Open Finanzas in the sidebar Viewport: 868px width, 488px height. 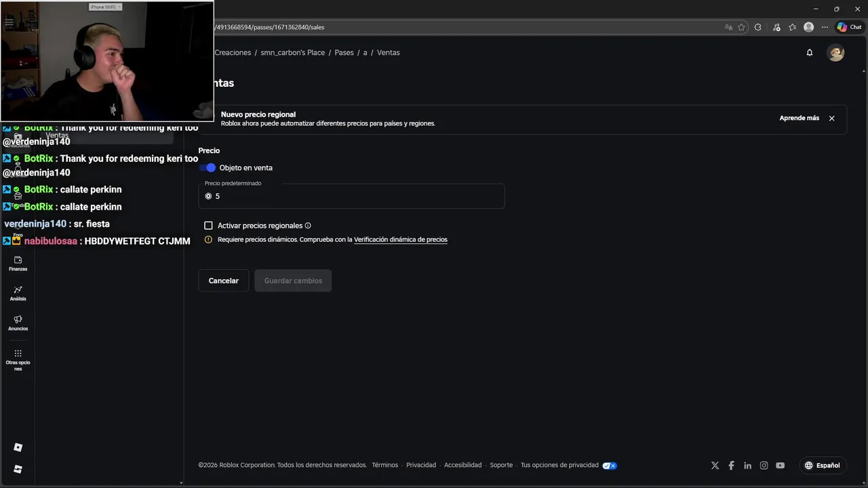click(18, 264)
